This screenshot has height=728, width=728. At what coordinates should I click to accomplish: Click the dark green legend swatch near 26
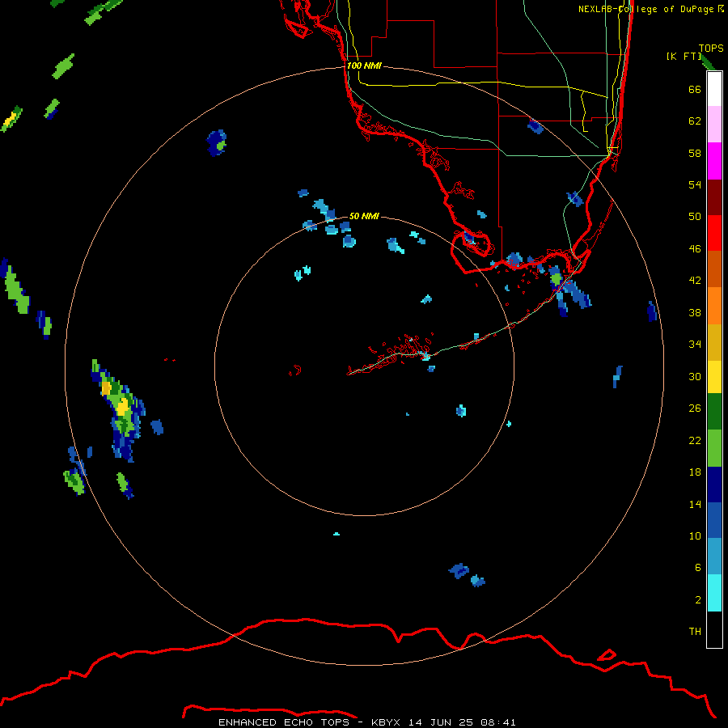tap(714, 412)
